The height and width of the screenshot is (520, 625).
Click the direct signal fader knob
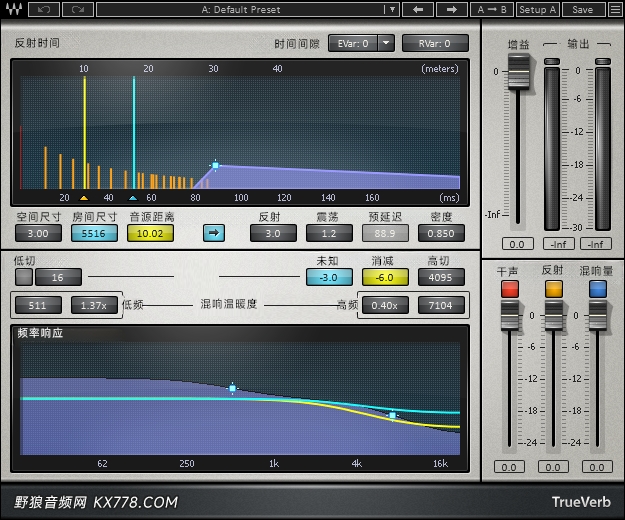pos(510,315)
